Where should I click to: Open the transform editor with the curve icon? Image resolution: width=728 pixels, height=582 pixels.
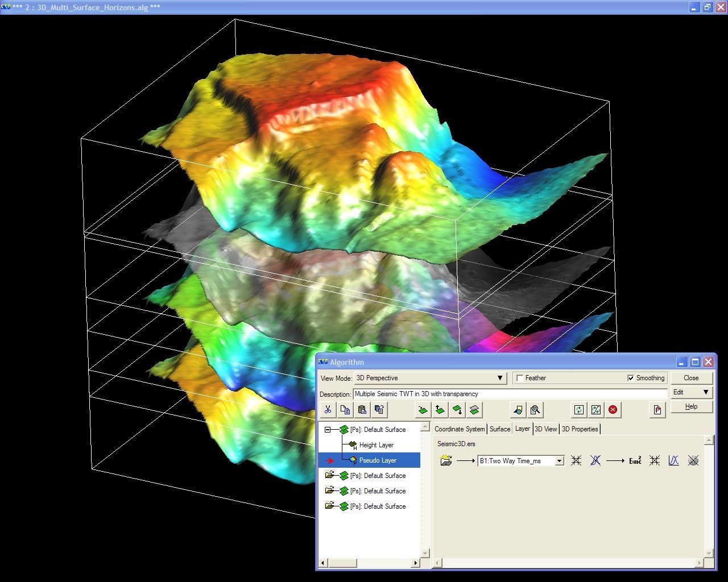click(673, 460)
